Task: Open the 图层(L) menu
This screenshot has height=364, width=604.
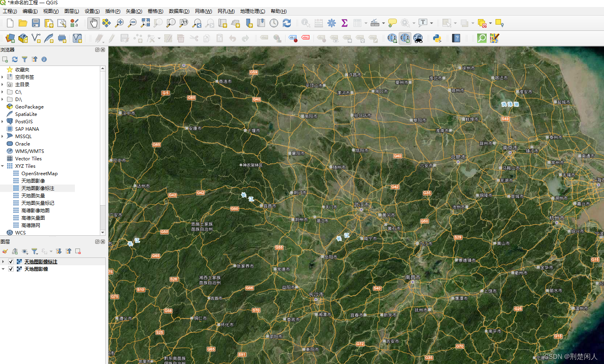Action: (x=71, y=11)
